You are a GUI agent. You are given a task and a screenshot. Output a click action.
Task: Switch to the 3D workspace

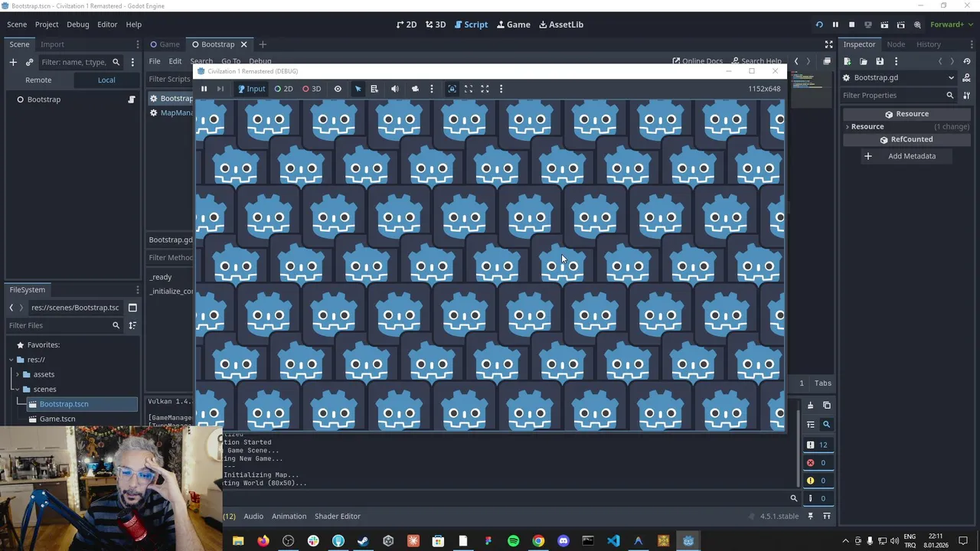(435, 24)
